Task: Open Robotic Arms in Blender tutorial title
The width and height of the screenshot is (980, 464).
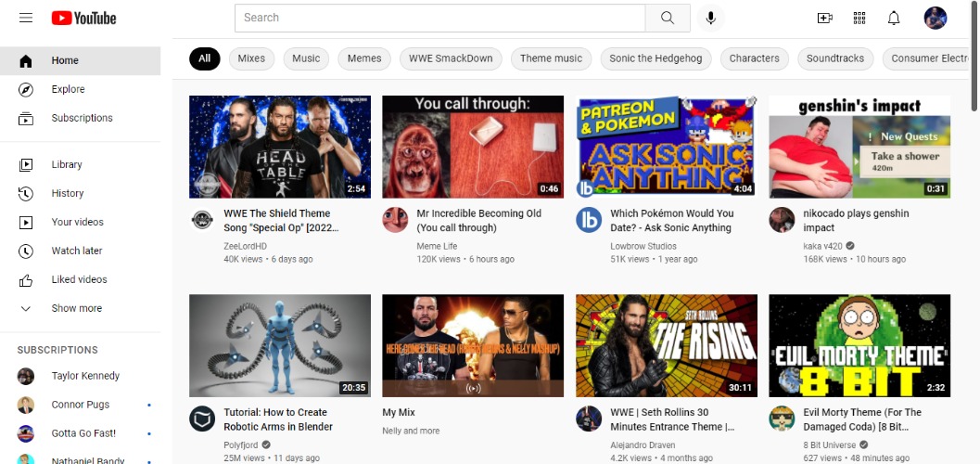Action: [278, 419]
